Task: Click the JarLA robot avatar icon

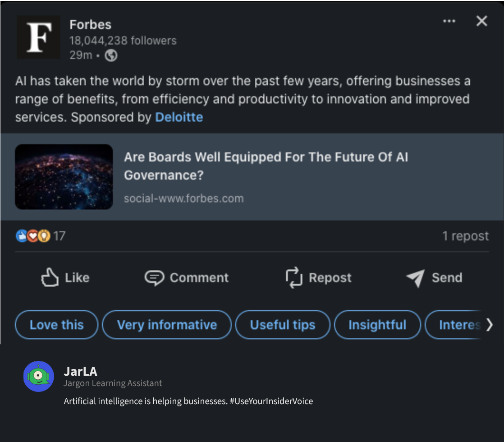Action: point(39,376)
